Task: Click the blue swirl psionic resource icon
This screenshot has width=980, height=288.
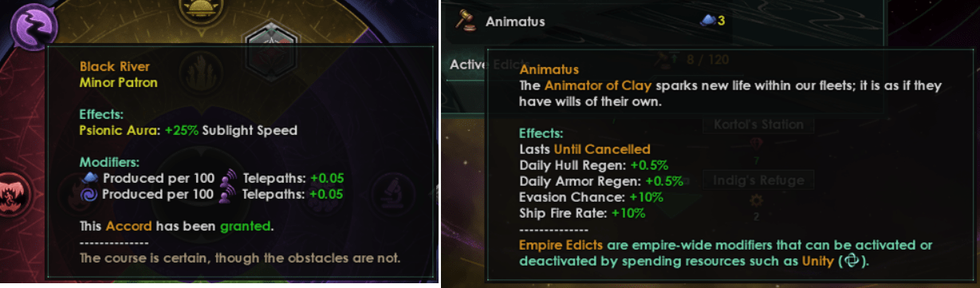Action: (x=88, y=194)
